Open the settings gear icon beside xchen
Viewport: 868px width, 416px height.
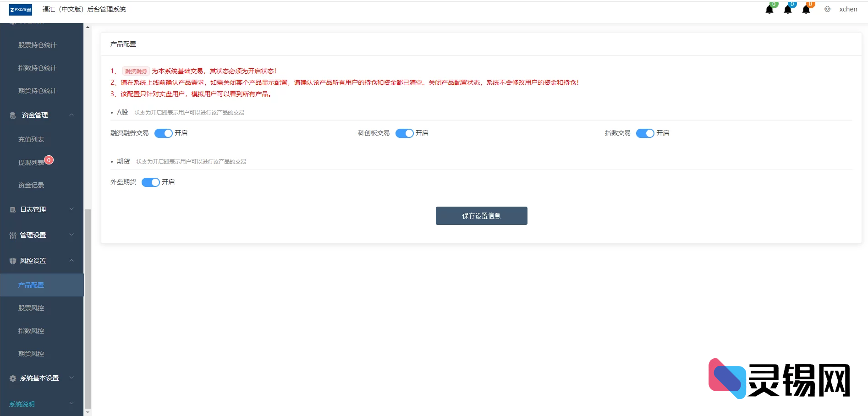[827, 9]
